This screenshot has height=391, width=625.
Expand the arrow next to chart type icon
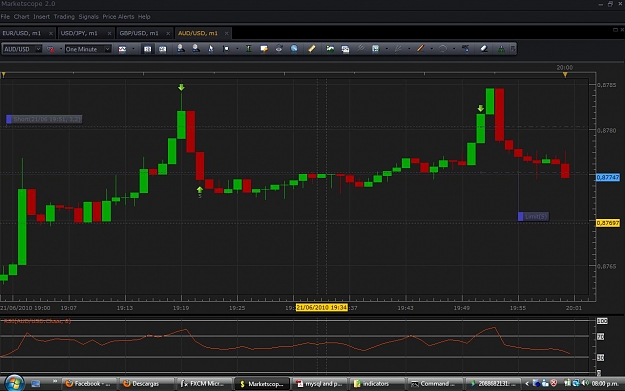coord(61,49)
